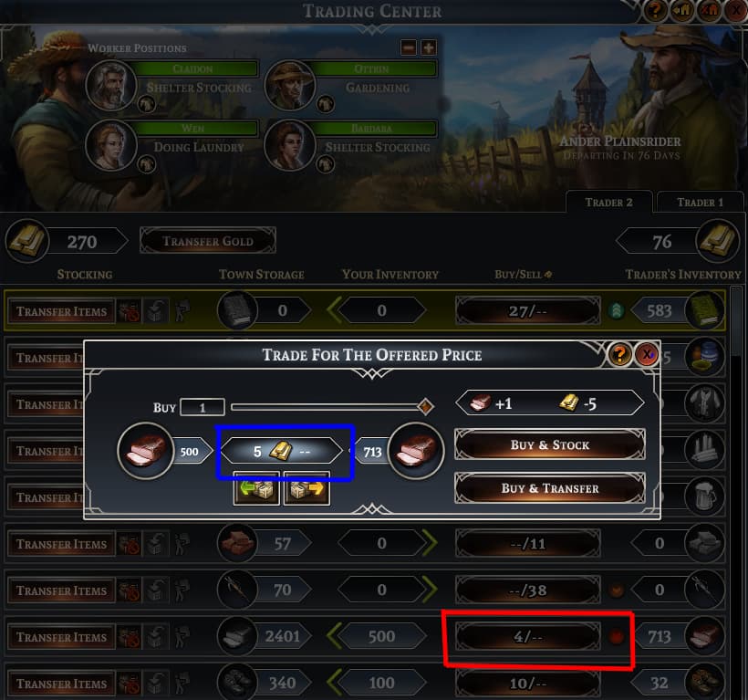This screenshot has height=700, width=748.
Task: Click Claidon's worker portrait
Action: point(111,86)
